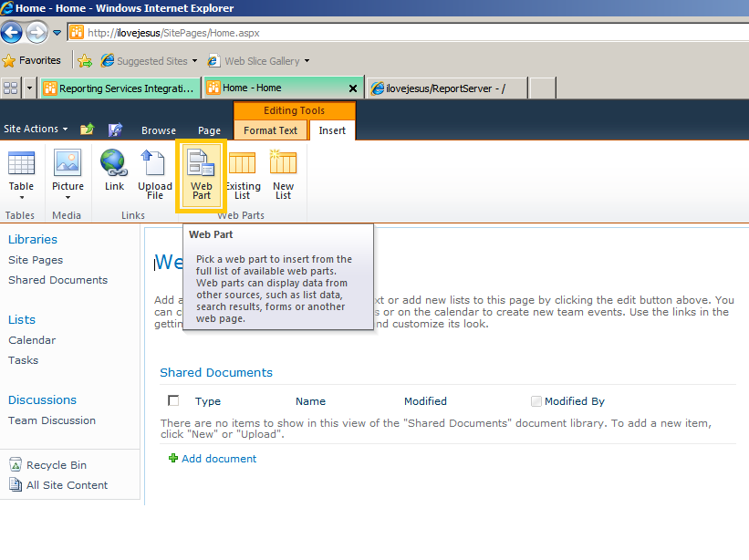This screenshot has width=749, height=560.
Task: Switch to the Browse ribbon tab
Action: point(159,130)
